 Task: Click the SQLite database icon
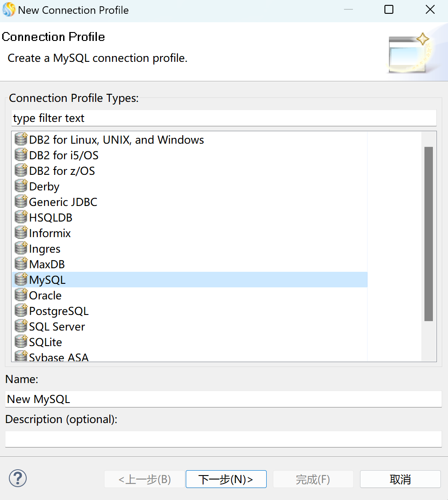[x=21, y=342]
